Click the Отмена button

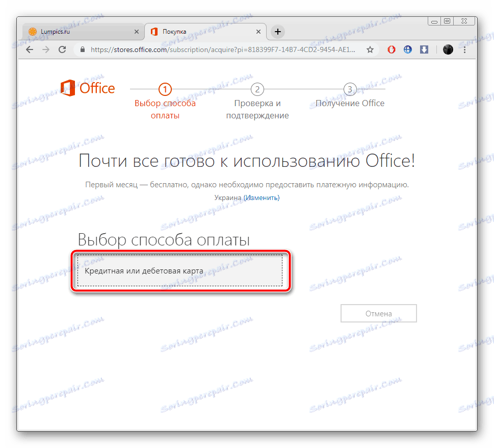(378, 313)
